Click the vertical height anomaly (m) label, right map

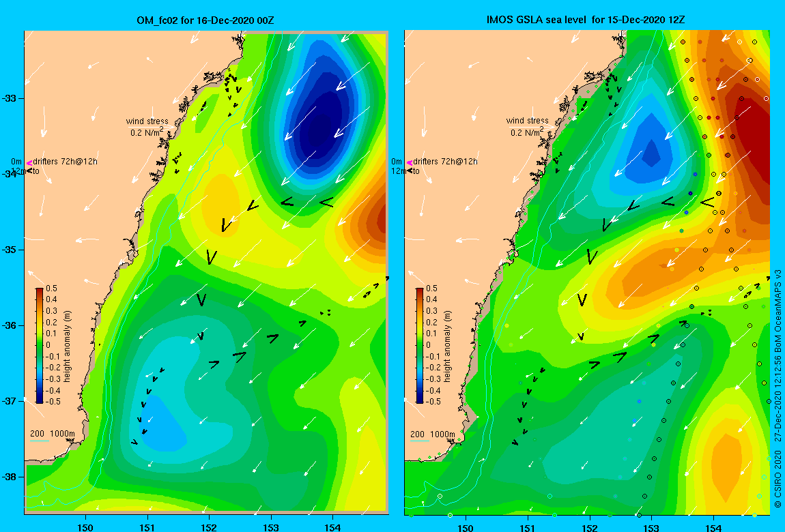point(448,346)
